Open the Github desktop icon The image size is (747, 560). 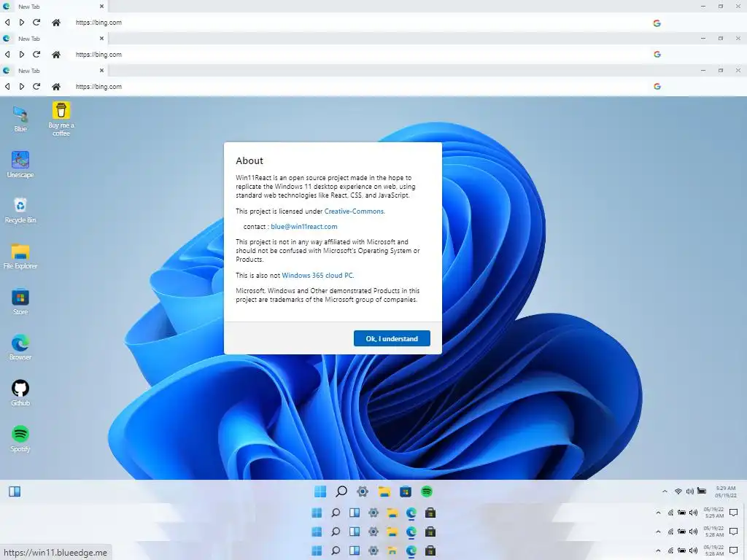tap(20, 393)
